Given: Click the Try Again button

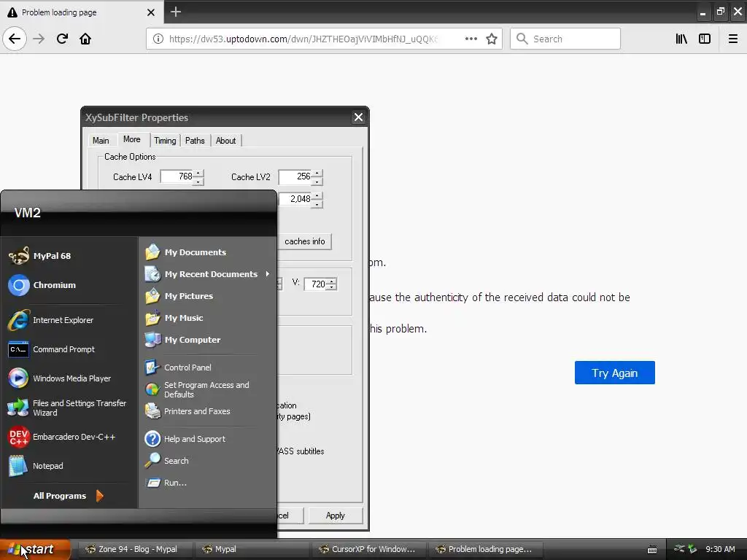Looking at the screenshot, I should tap(614, 373).
